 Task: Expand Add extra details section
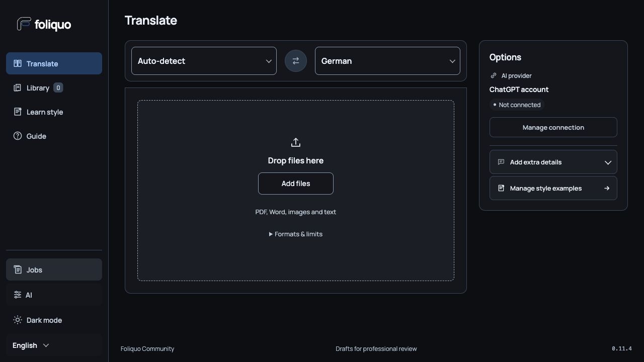click(553, 162)
